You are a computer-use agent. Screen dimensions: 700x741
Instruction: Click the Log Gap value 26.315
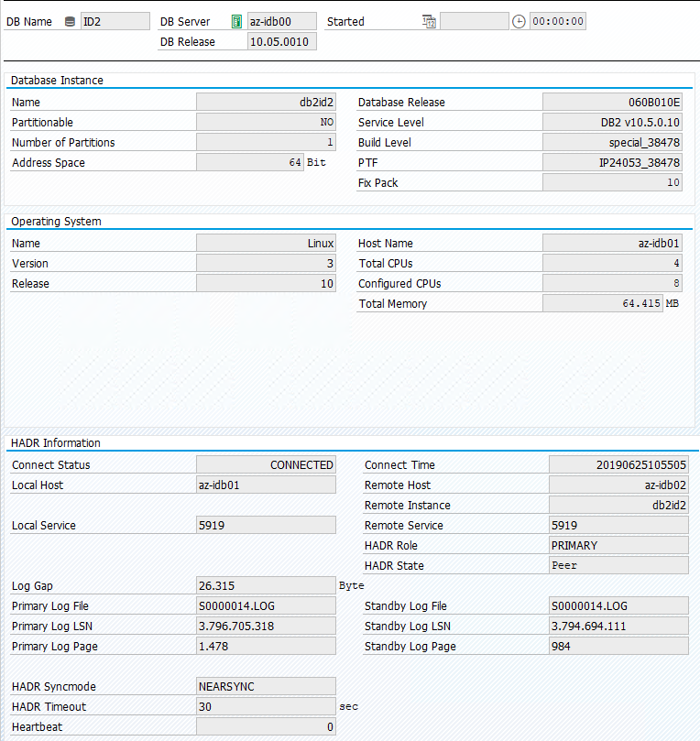pos(266,586)
